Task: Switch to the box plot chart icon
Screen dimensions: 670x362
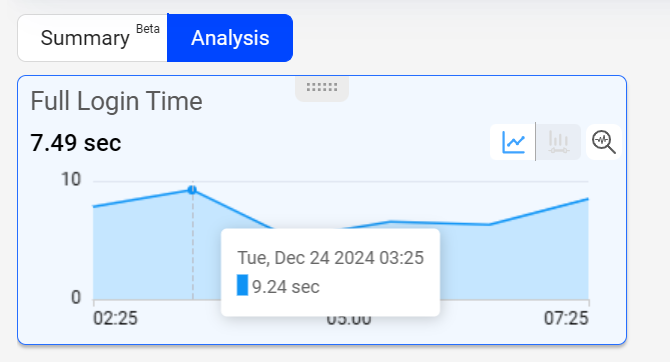Action: tap(558, 142)
